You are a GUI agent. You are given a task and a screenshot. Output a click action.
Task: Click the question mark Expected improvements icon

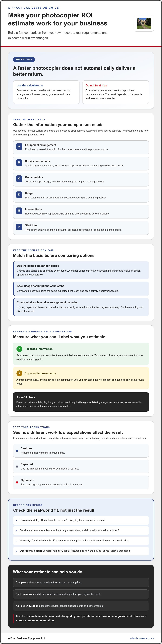point(19,373)
